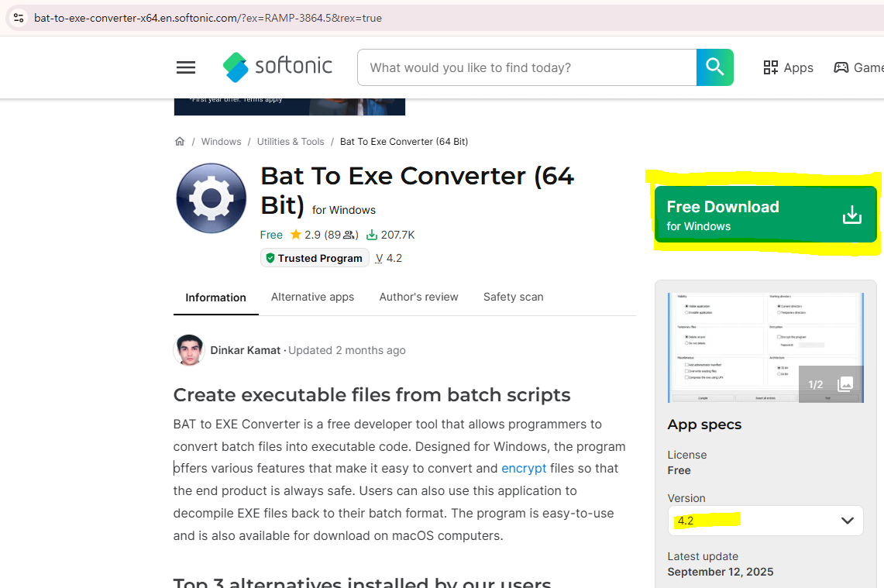This screenshot has width=884, height=588.
Task: Open the app screenshot thumbnail
Action: (x=765, y=347)
